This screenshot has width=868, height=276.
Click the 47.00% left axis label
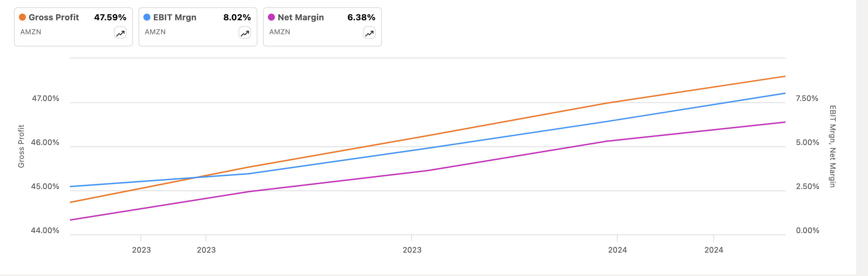(45, 99)
